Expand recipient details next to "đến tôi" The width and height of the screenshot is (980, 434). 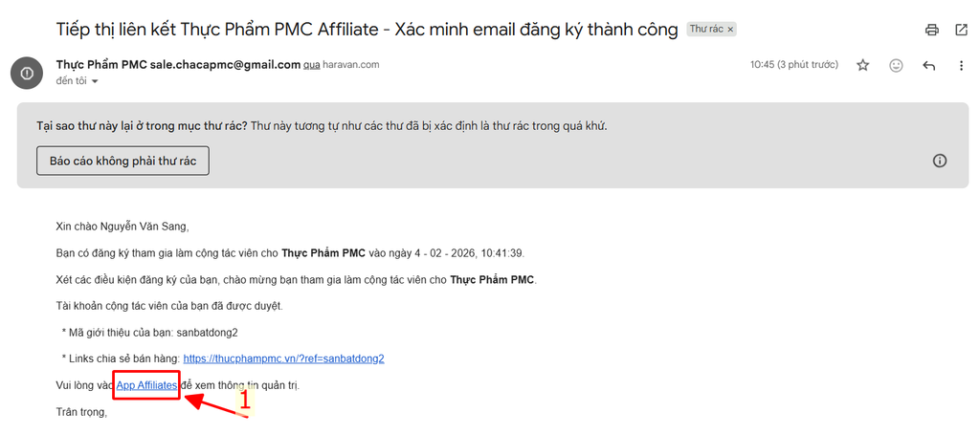pos(95,81)
